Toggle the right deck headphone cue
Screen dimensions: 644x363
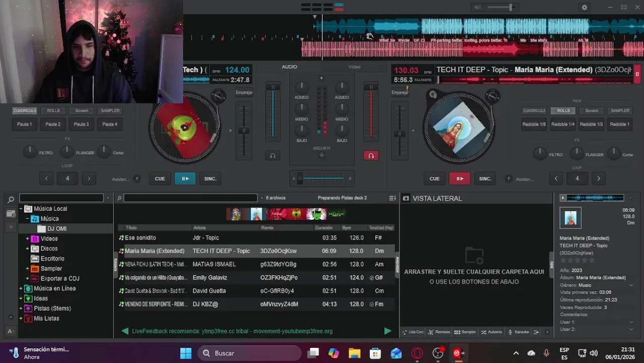[371, 156]
